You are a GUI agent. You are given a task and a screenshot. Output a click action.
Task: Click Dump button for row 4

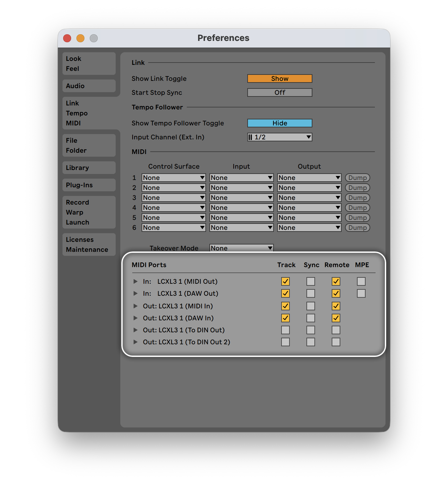point(358,208)
